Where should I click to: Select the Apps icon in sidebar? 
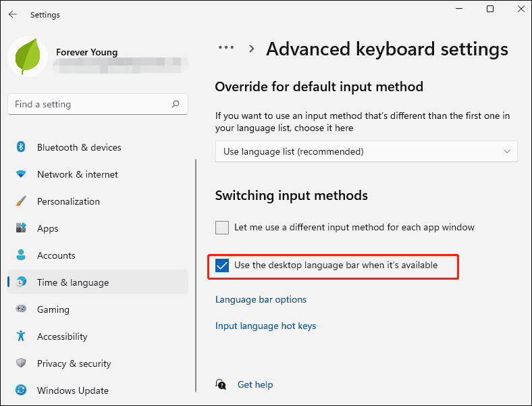[21, 228]
